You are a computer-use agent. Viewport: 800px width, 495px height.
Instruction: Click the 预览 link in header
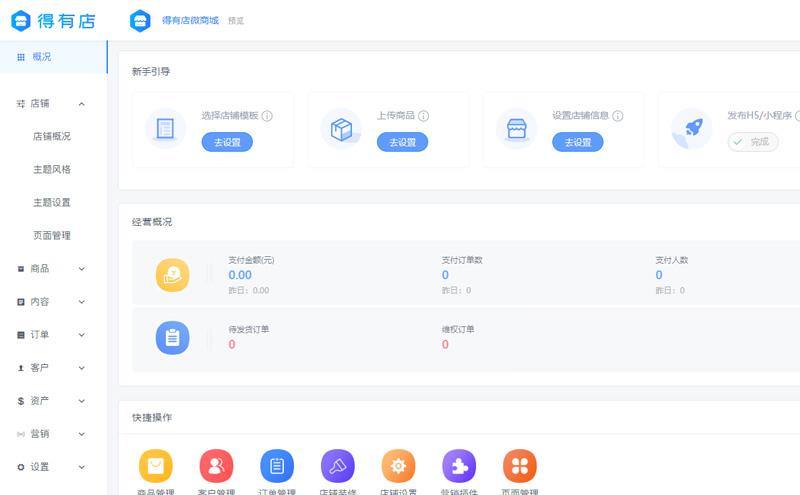click(x=236, y=20)
